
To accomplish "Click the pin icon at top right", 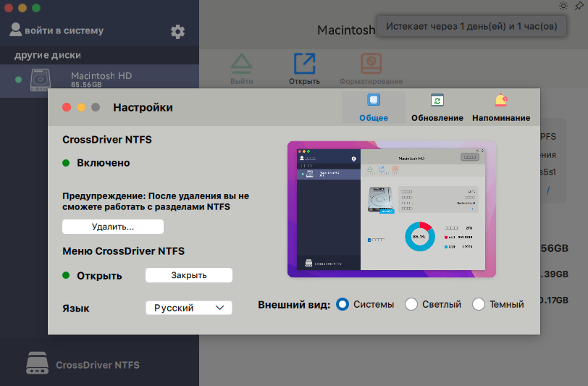I will point(579,6).
